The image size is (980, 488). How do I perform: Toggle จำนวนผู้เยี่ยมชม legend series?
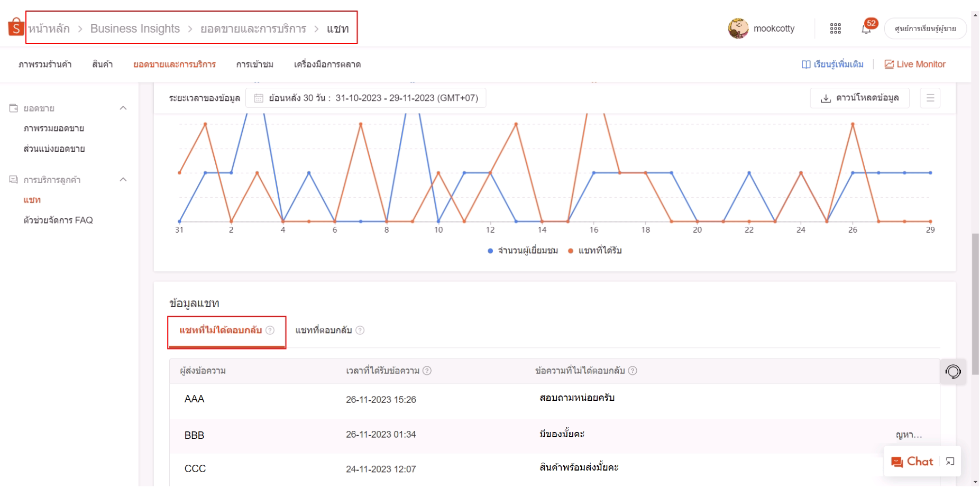point(523,251)
